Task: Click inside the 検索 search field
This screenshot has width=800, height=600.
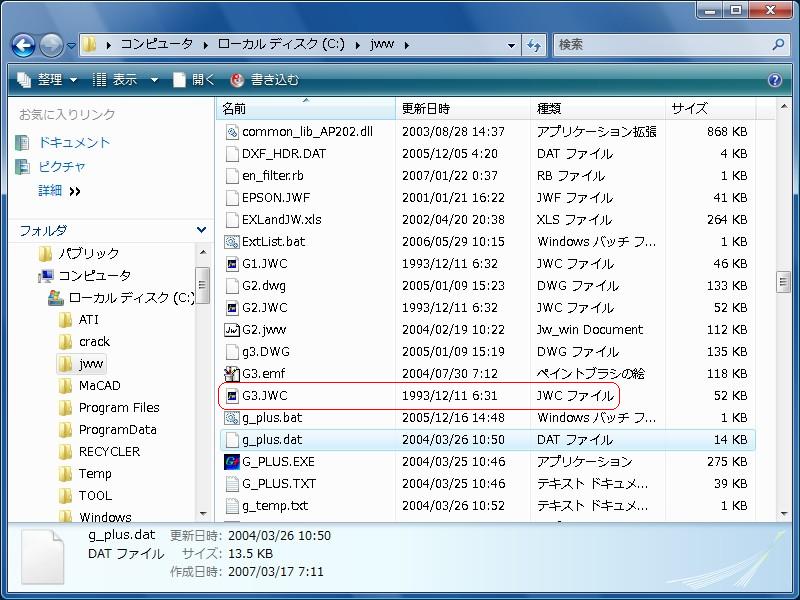Action: (x=660, y=45)
